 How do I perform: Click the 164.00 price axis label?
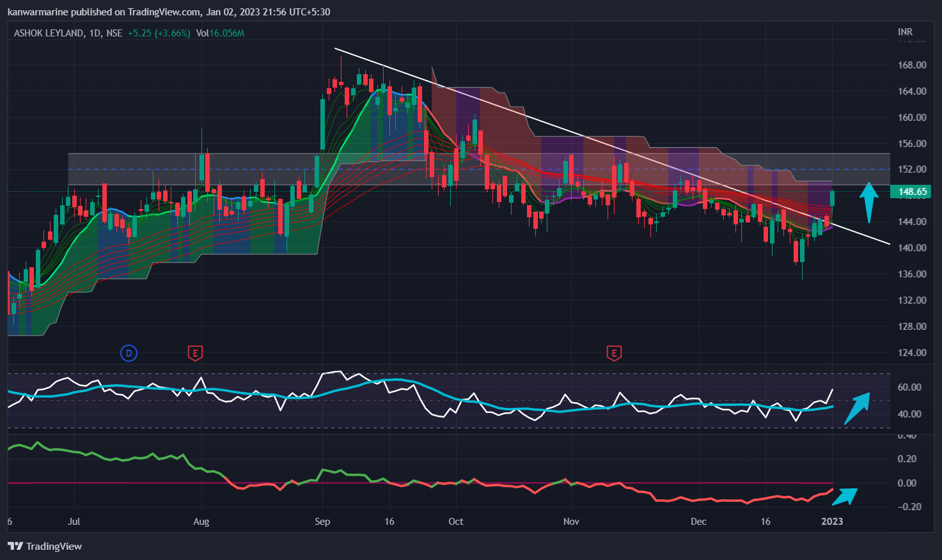tap(912, 91)
